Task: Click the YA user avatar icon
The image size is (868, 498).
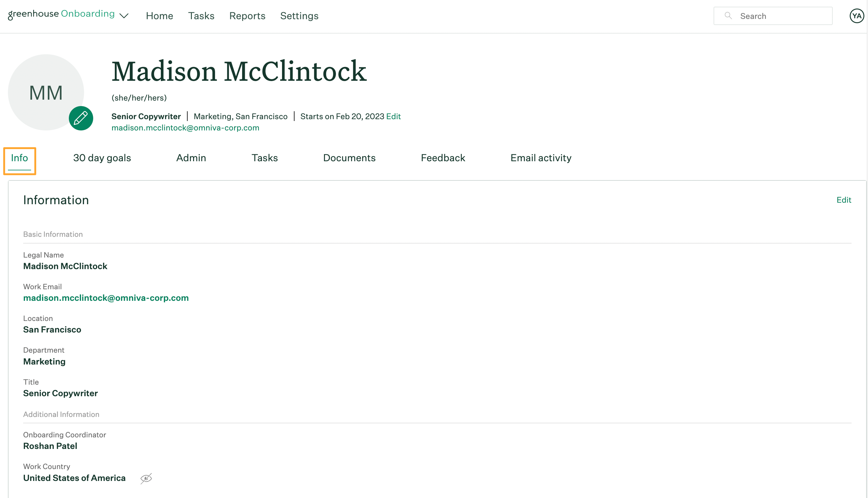Action: point(856,16)
